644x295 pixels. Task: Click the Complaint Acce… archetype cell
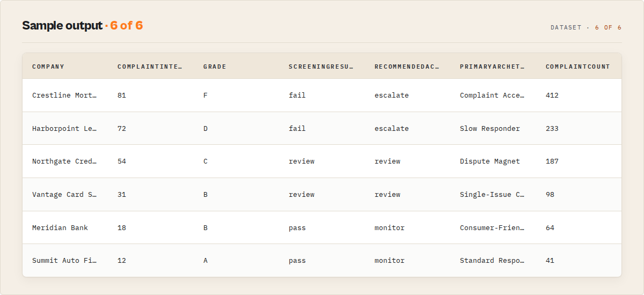492,95
